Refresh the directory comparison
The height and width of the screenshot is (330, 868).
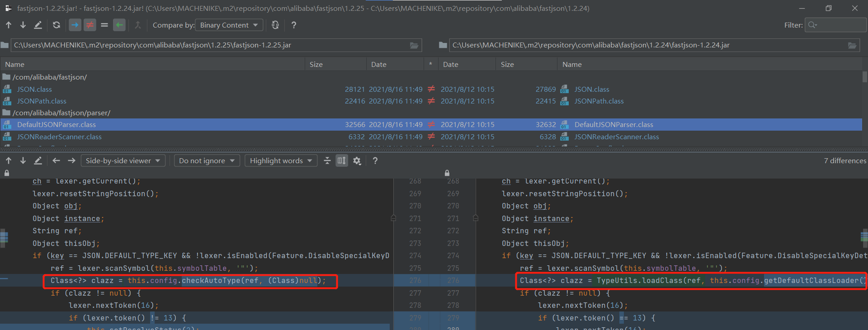[57, 25]
